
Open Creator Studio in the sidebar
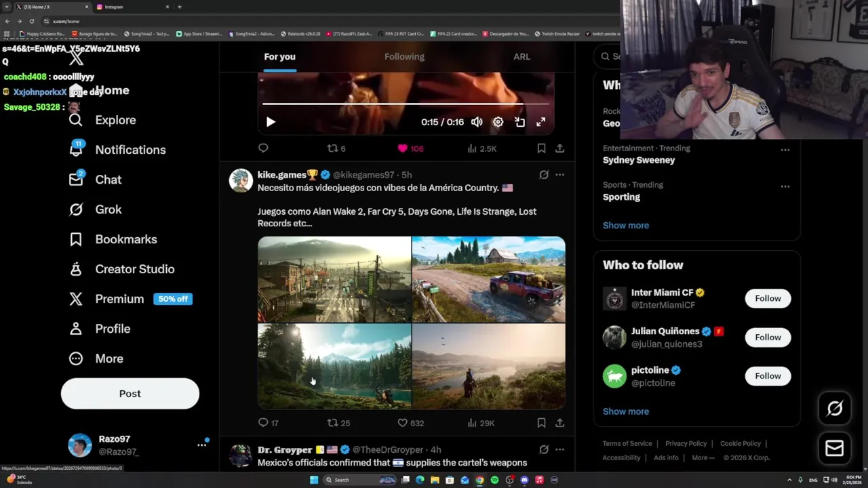coord(121,269)
